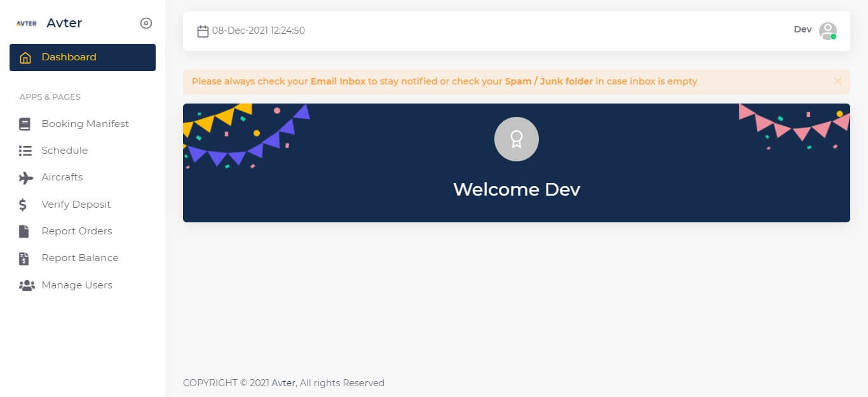Click the calendar icon beside the date

(x=203, y=30)
